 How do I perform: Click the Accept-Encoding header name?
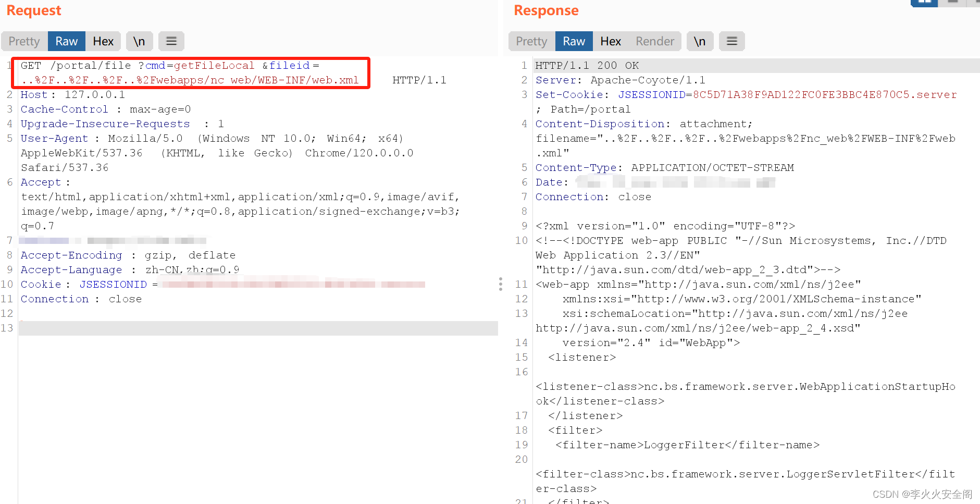pos(71,255)
